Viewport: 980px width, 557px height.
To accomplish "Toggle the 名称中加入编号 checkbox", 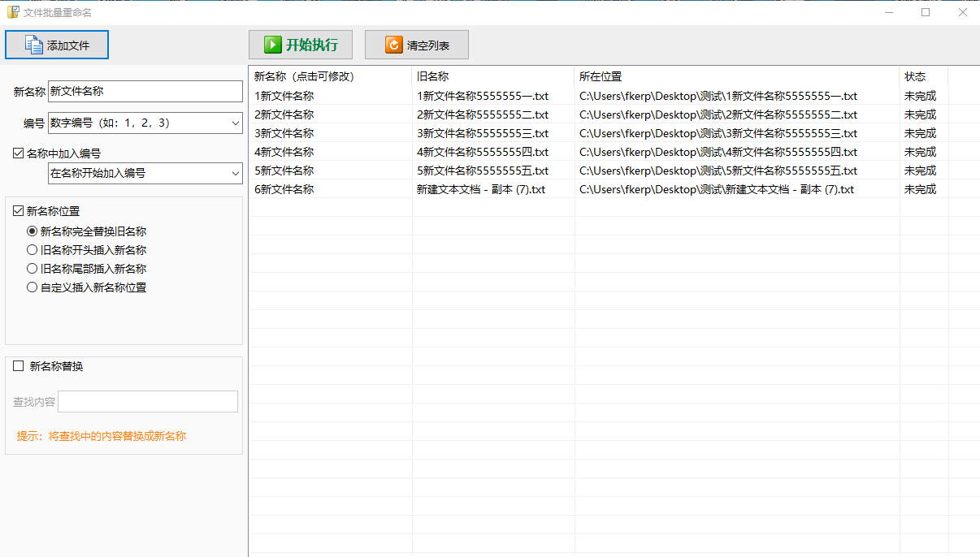I will tap(19, 153).
